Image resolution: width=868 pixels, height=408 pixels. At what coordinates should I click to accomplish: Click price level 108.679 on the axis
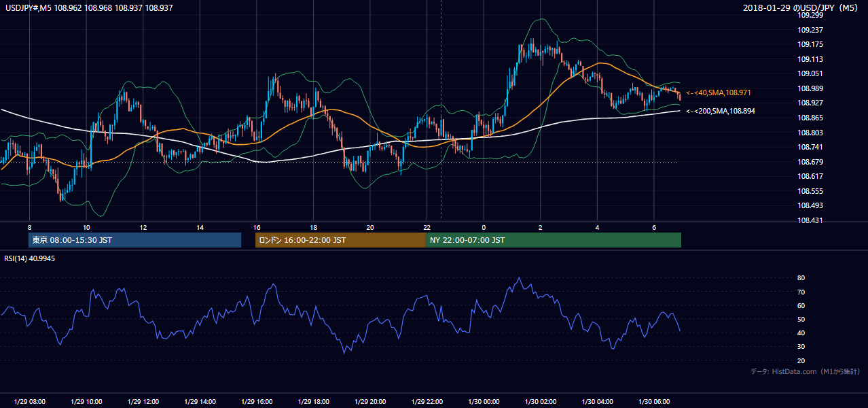coord(810,162)
